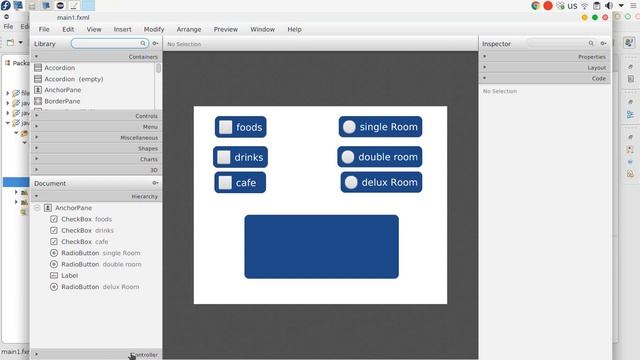Collapse the Containers section in Library
The image size is (640, 360).
96,57
